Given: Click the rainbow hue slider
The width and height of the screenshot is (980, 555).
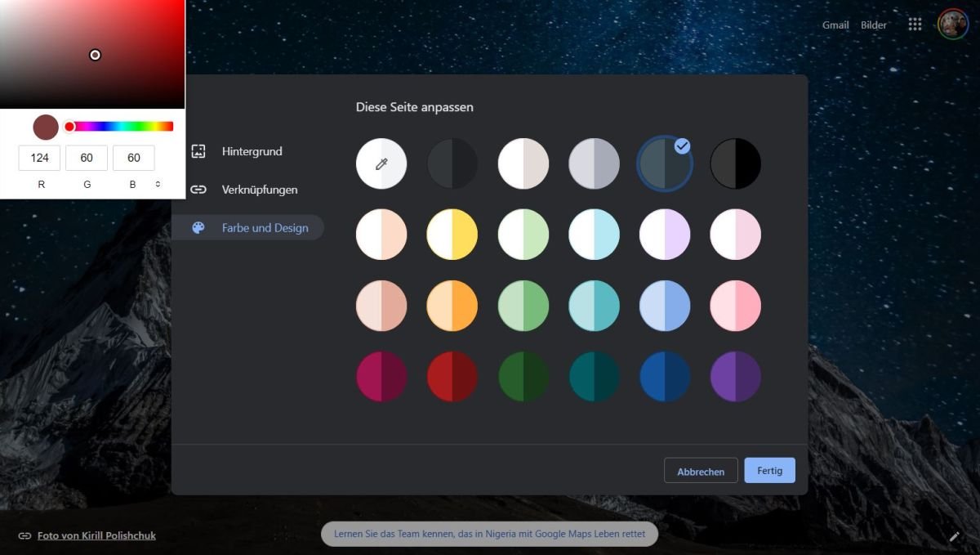Looking at the screenshot, I should pos(122,126).
